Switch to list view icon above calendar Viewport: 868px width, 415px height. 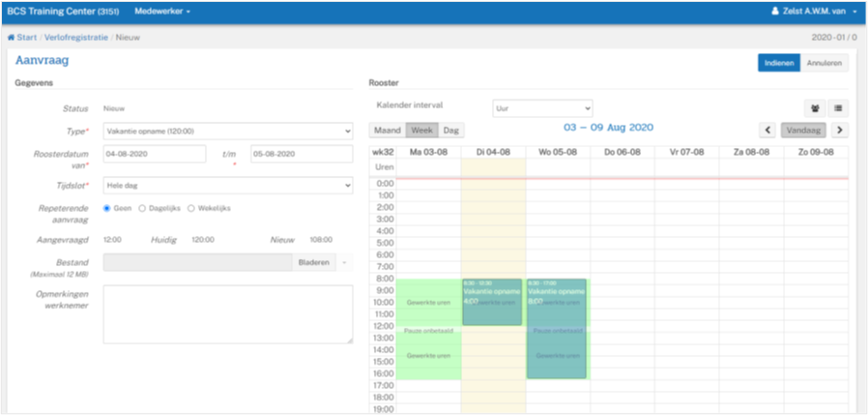pyautogui.click(x=838, y=108)
